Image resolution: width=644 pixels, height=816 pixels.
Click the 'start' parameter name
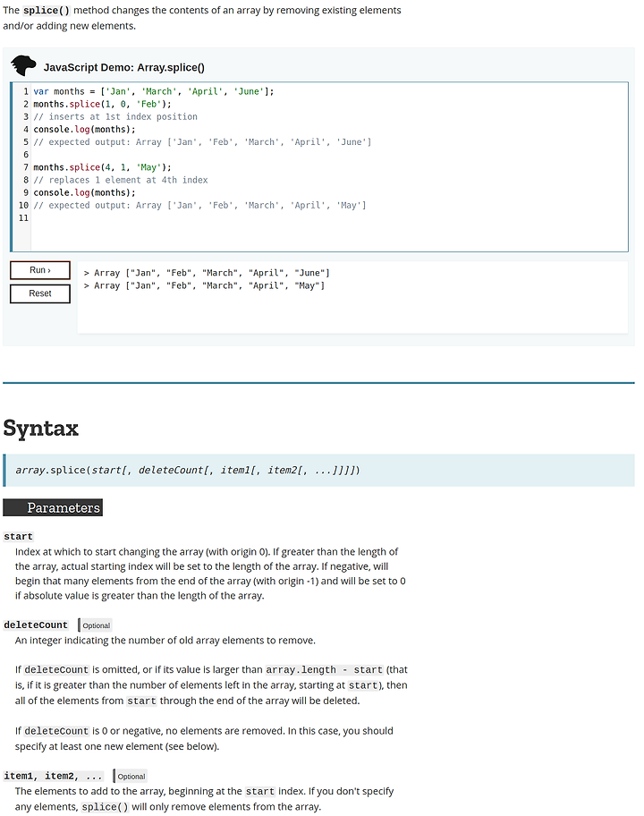(x=18, y=537)
